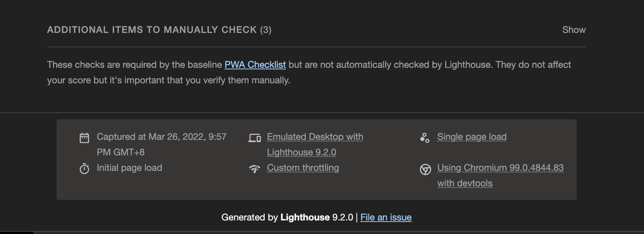Show the additional manual check items
This screenshot has height=234, width=644.
[574, 30]
